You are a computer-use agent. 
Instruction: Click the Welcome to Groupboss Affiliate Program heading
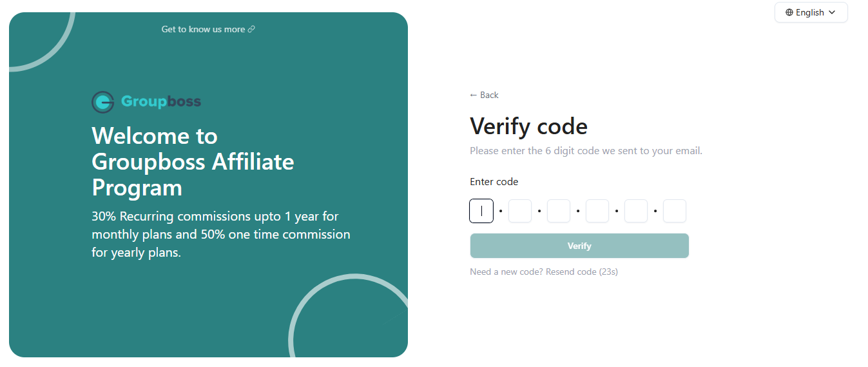click(193, 162)
